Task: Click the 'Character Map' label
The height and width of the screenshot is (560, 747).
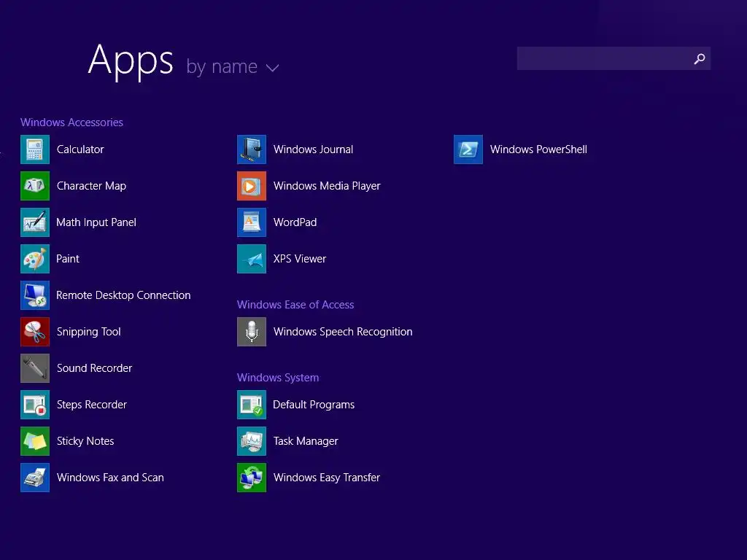Action: click(x=91, y=186)
